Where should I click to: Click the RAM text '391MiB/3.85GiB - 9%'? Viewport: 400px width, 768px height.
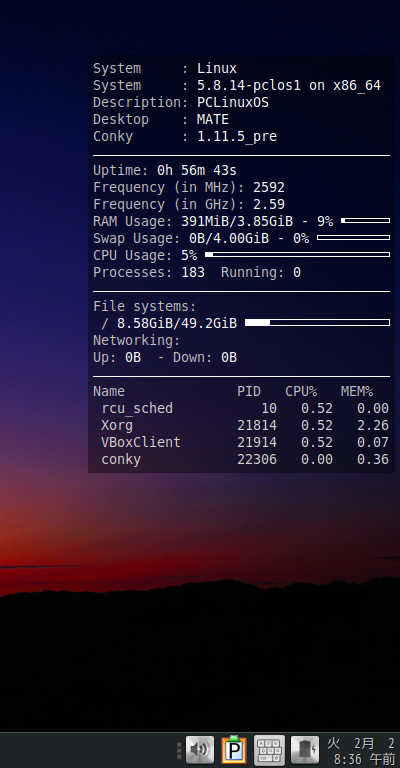coord(257,221)
